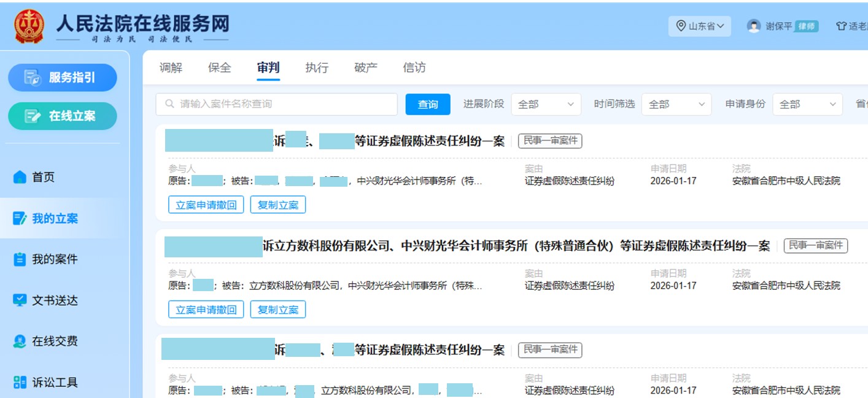Switch to the 破产 tab

coord(366,68)
